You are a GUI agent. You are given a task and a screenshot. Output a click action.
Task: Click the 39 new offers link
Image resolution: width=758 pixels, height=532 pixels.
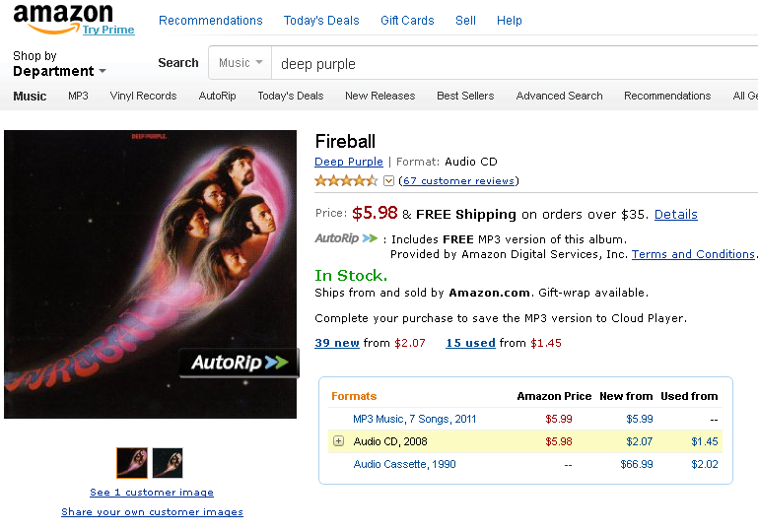337,343
